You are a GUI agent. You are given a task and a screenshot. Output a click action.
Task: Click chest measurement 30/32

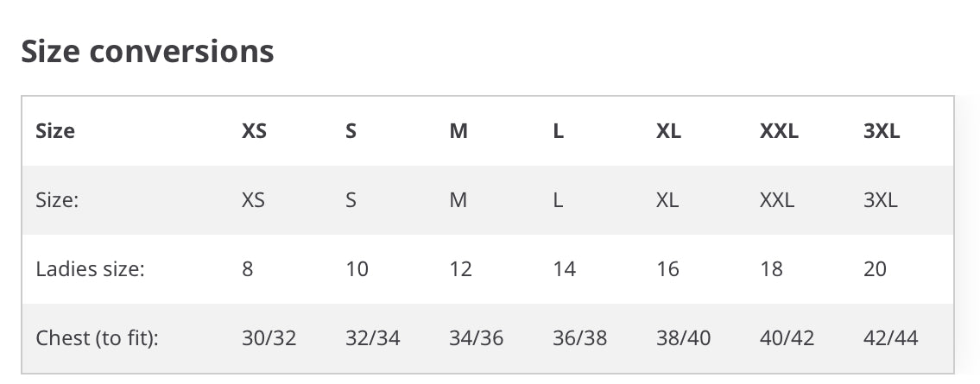269,337
